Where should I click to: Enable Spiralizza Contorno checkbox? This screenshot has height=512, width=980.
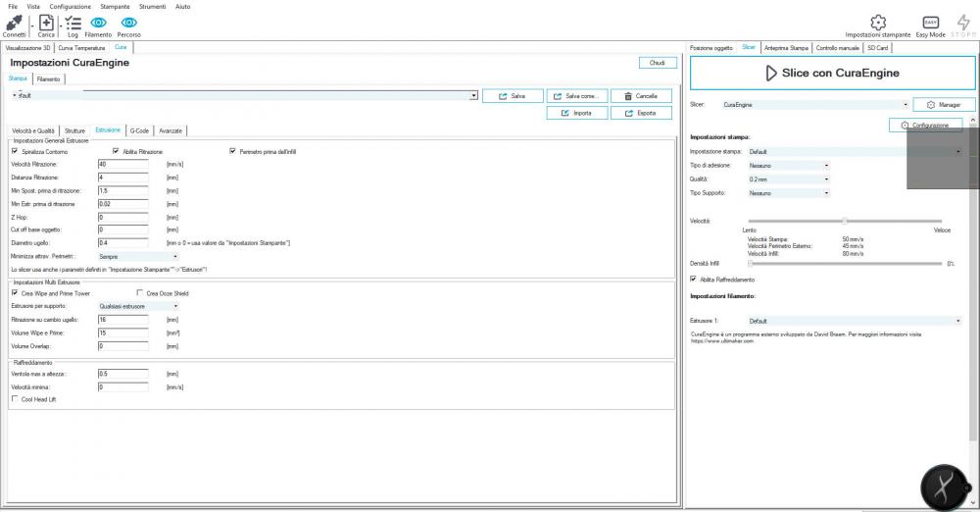point(15,151)
